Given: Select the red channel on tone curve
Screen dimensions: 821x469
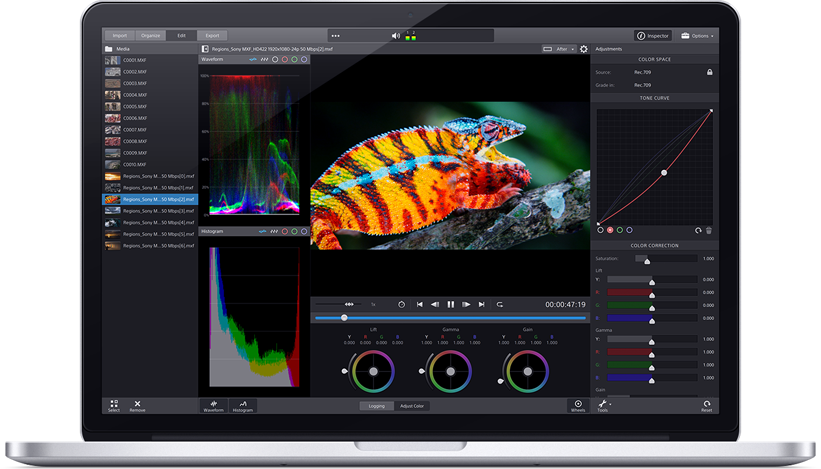Looking at the screenshot, I should [x=610, y=230].
